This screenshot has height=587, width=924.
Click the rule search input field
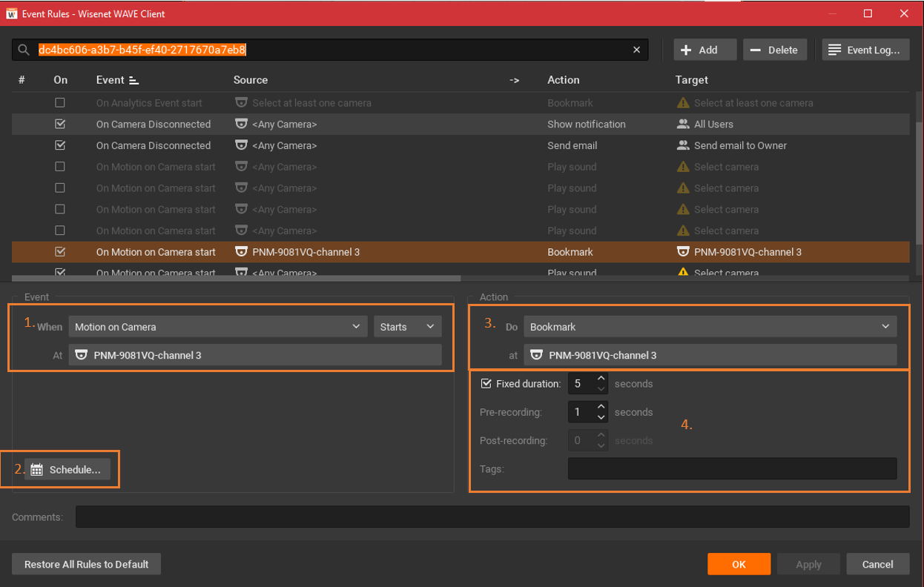330,50
